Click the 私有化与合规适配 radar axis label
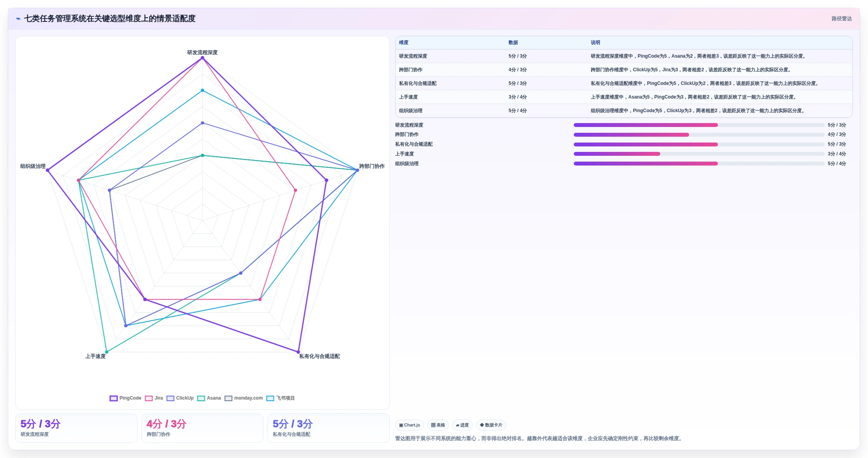Viewport: 868px width, 458px height. coord(320,356)
